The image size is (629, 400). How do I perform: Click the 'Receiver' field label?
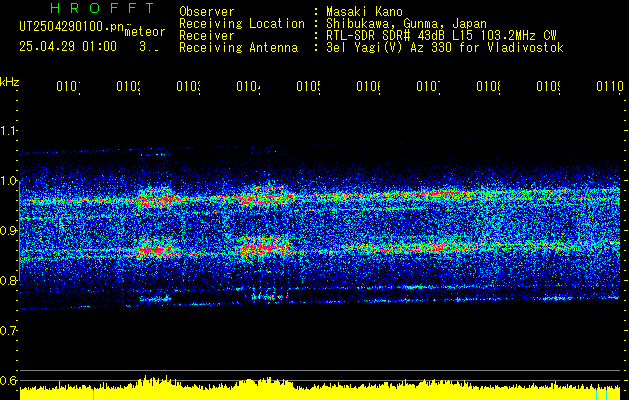[x=207, y=36]
